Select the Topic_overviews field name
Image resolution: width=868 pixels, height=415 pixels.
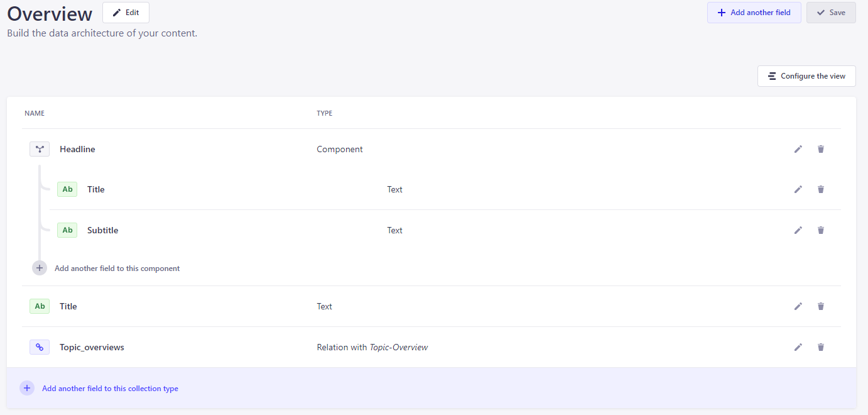(x=92, y=347)
